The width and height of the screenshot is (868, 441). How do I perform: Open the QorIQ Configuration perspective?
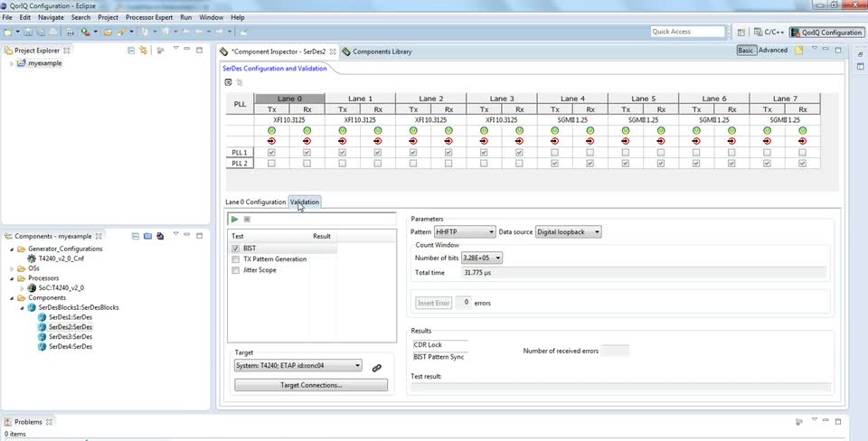click(826, 33)
